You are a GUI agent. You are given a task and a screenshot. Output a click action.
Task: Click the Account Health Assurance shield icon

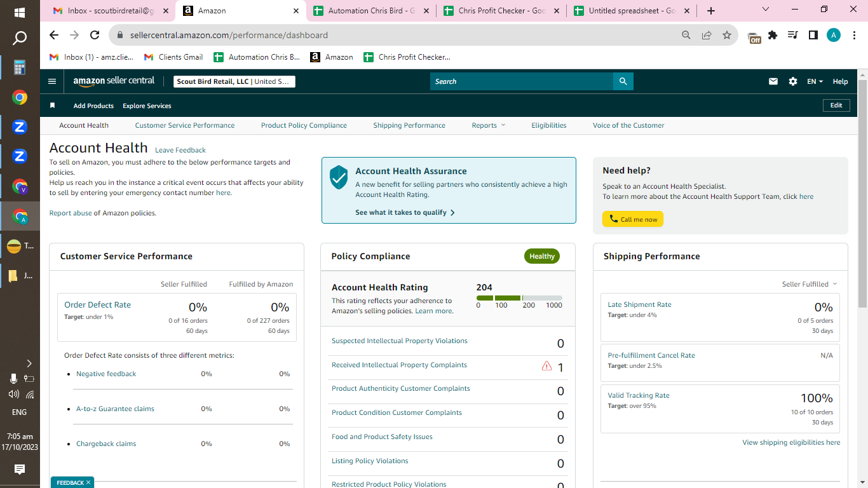pos(339,177)
